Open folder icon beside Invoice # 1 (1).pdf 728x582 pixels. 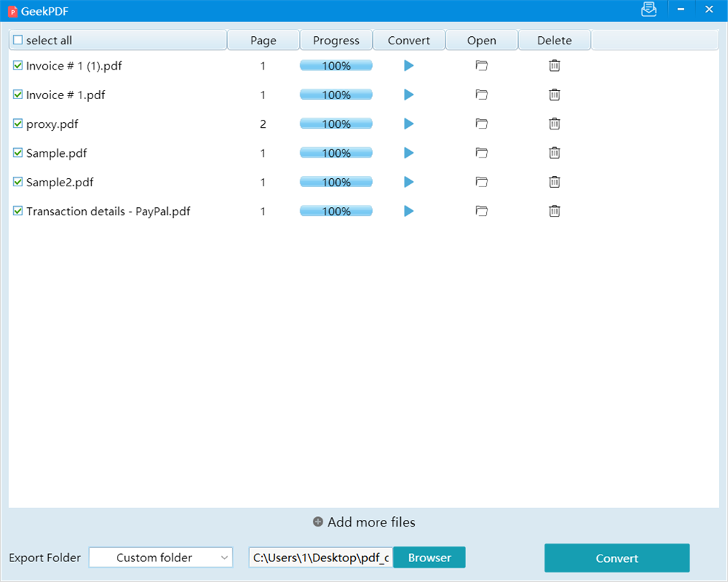[482, 65]
